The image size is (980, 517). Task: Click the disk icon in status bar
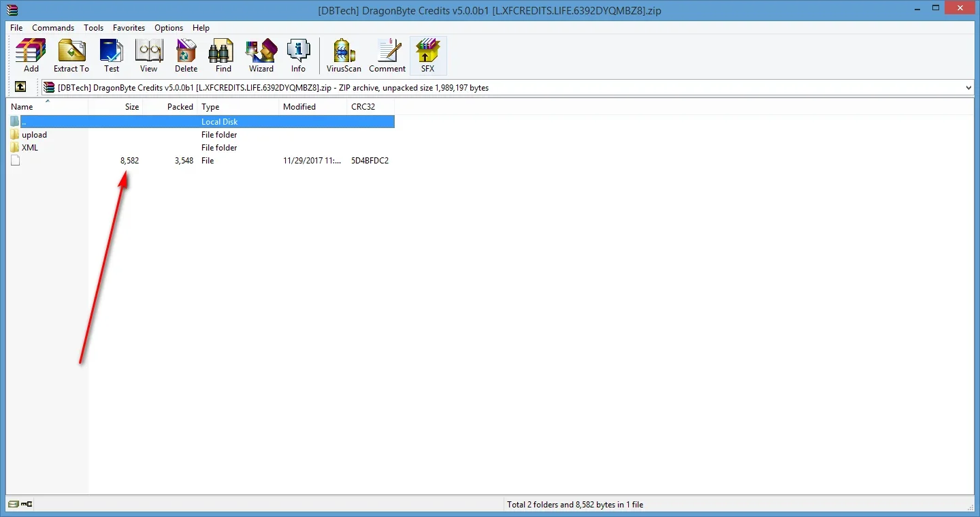(14, 504)
